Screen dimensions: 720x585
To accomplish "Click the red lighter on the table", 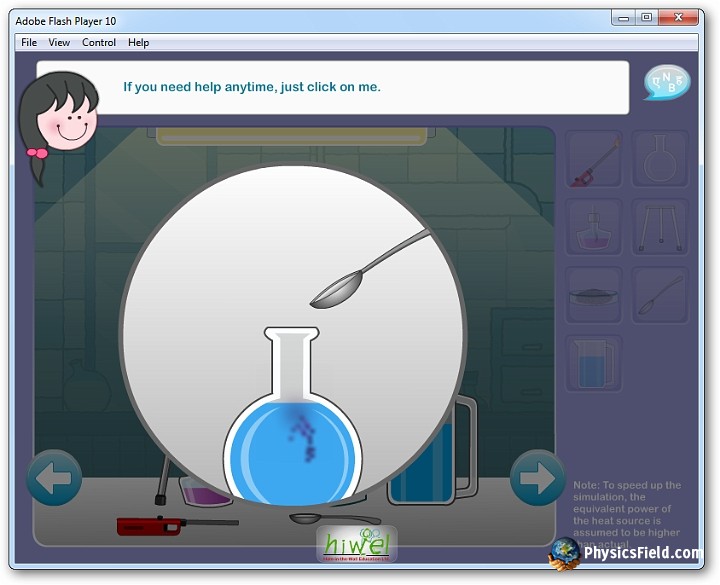I will point(150,525).
